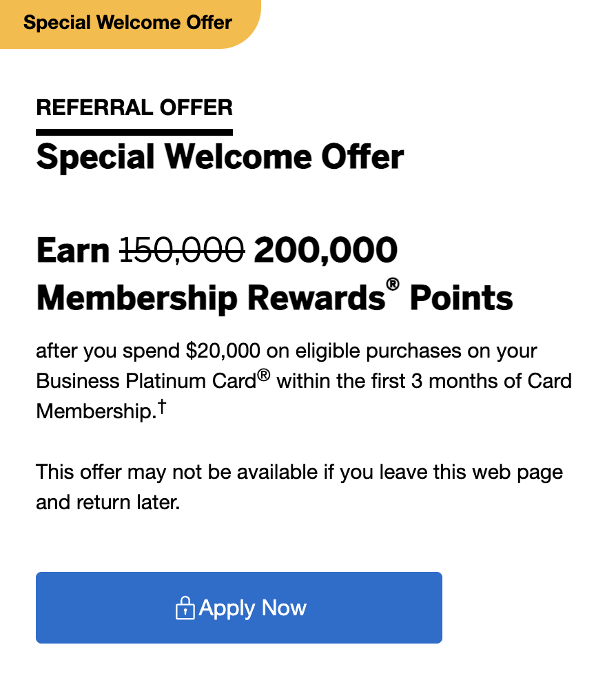
Task: Click the yellow Special Welcome Offer badge
Action: (130, 24)
